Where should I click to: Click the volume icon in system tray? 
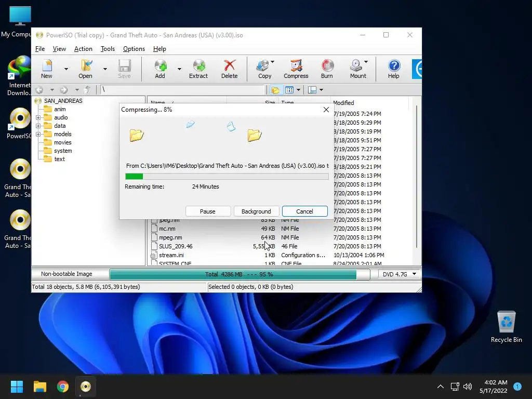pyautogui.click(x=467, y=387)
